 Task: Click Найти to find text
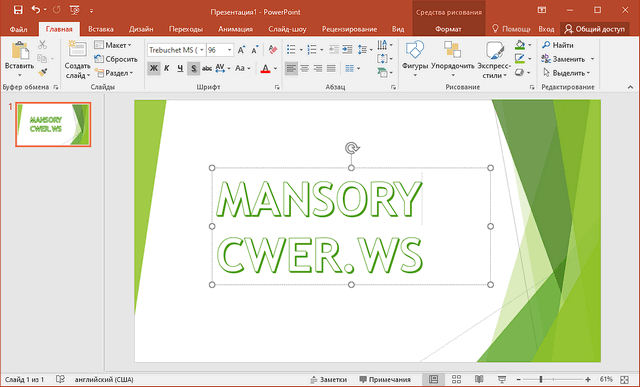coord(558,45)
